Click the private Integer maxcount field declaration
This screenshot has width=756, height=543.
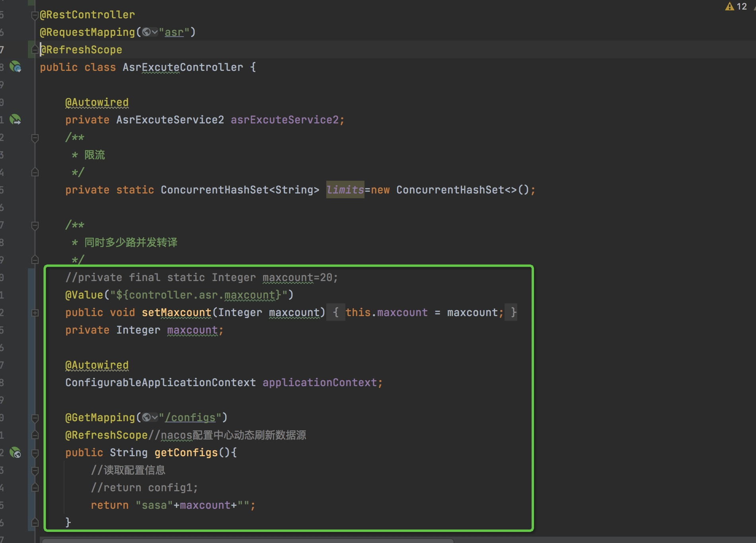tap(144, 330)
